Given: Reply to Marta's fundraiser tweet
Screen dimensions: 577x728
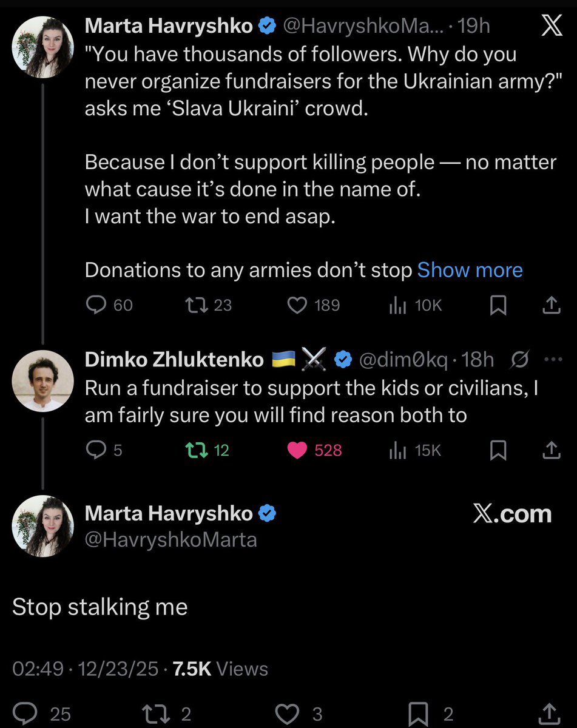Looking at the screenshot, I should 96,305.
